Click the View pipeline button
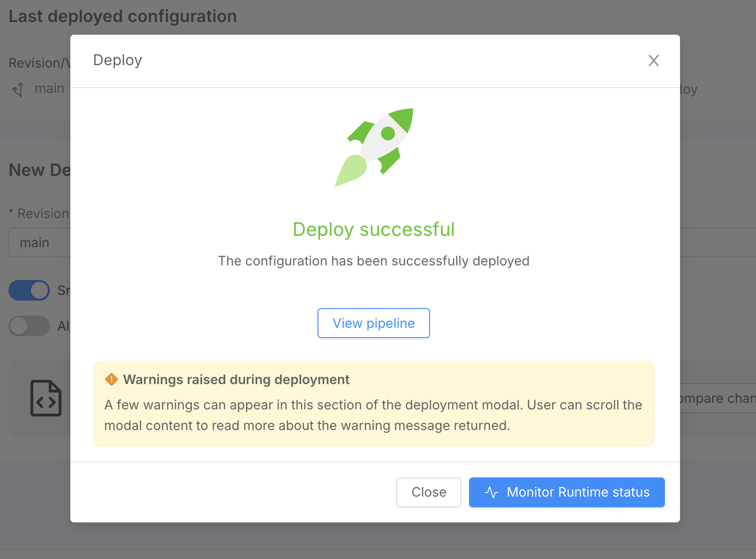Image resolution: width=756 pixels, height=559 pixels. tap(373, 323)
